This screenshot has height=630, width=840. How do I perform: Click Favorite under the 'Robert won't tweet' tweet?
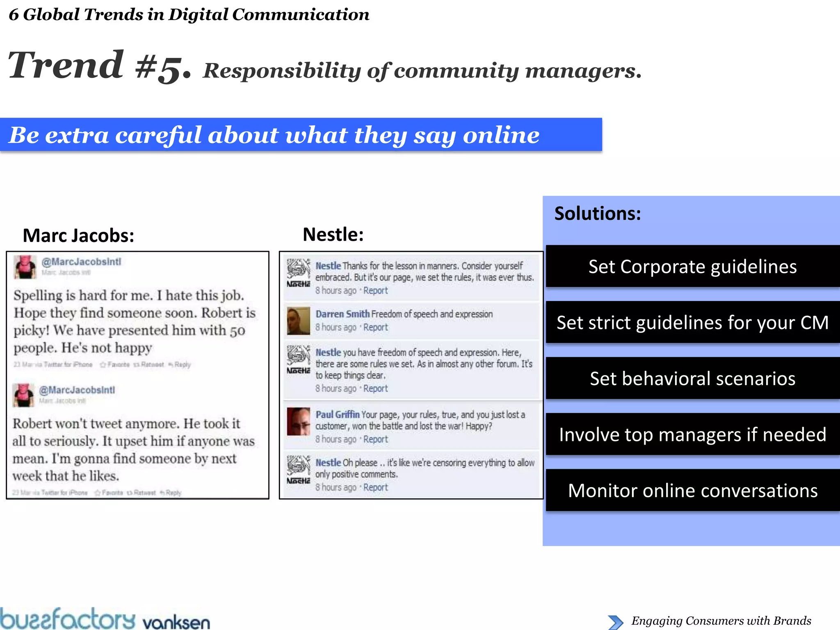pyautogui.click(x=109, y=493)
